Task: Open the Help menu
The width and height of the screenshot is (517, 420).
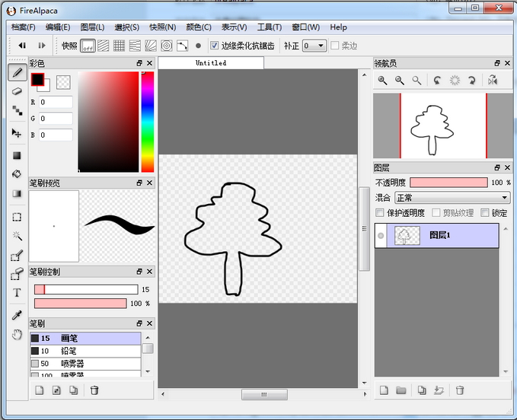Action: click(338, 27)
